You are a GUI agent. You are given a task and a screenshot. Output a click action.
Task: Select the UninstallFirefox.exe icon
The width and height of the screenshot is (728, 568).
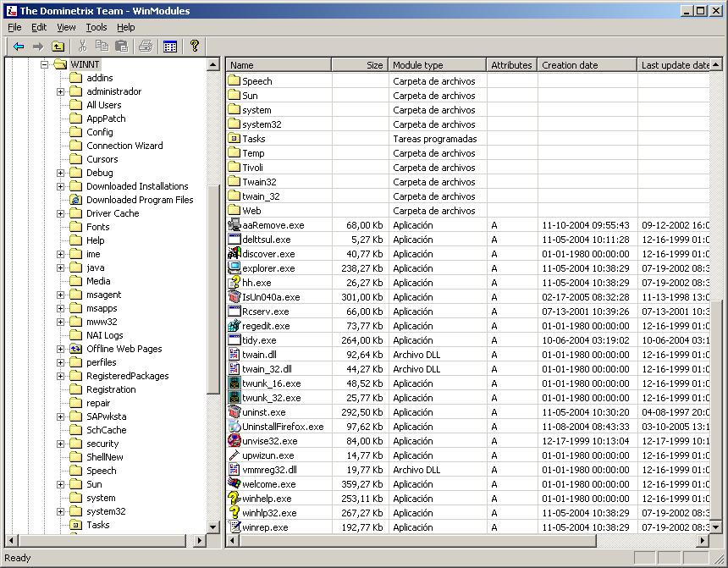click(x=234, y=427)
